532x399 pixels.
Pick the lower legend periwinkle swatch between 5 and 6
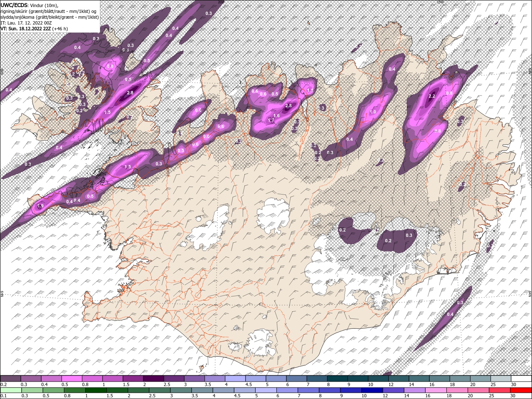[x=266, y=390]
